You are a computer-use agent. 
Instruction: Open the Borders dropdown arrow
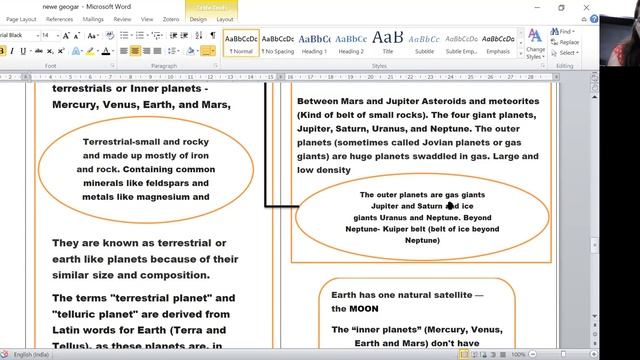pos(213,51)
